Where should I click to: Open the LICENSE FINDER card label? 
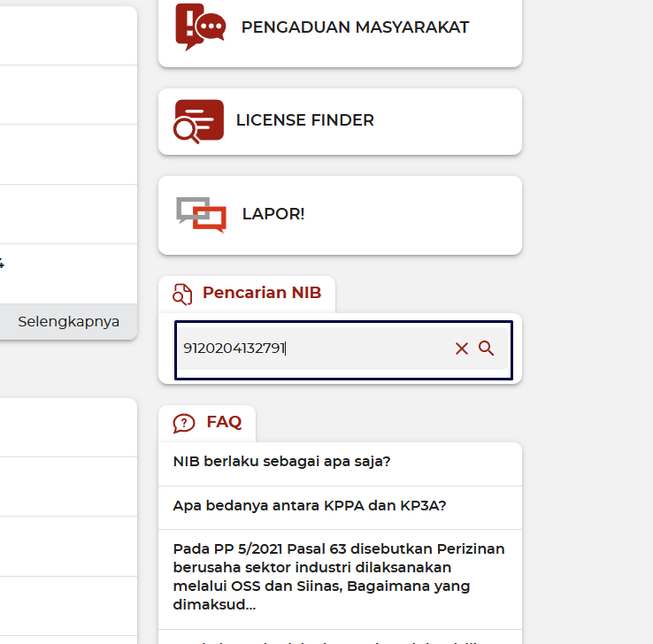305,120
